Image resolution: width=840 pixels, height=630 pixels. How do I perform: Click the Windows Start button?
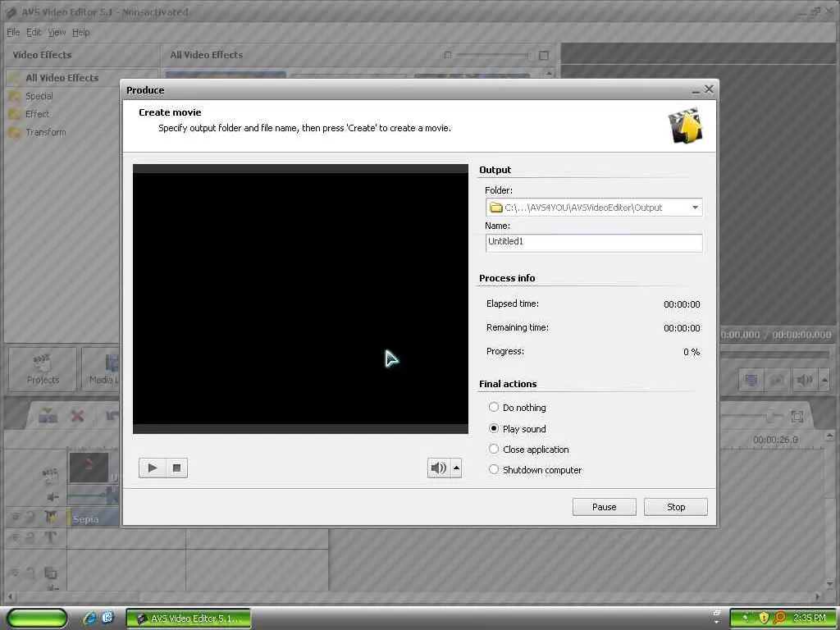[x=37, y=619]
